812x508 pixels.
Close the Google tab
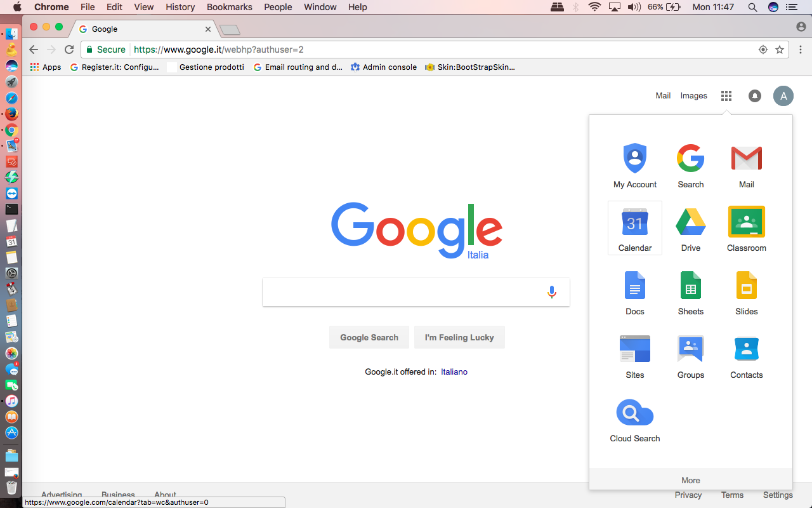[207, 29]
